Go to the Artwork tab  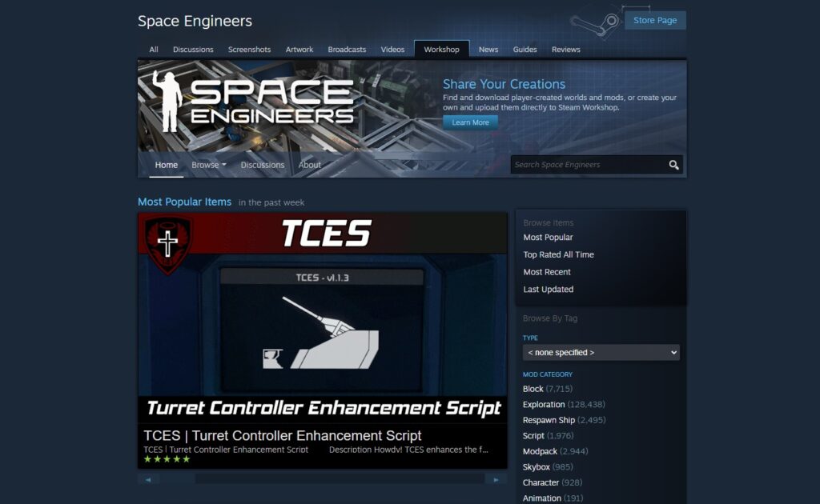coord(299,50)
